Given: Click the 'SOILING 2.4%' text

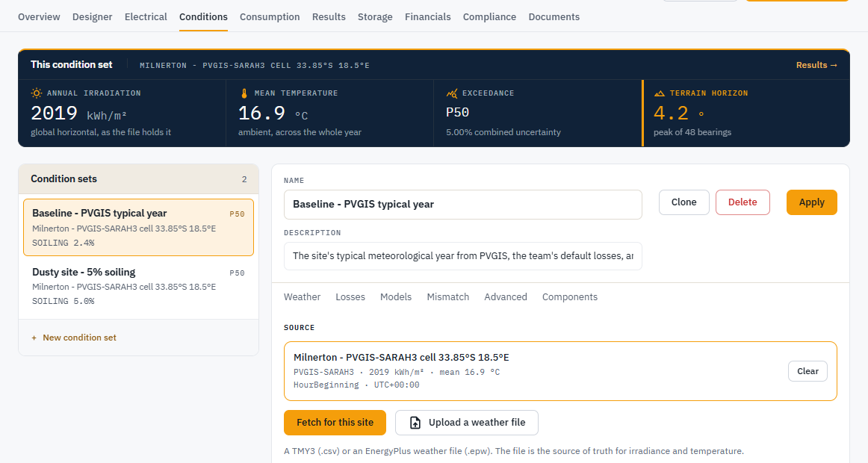Looking at the screenshot, I should 63,243.
